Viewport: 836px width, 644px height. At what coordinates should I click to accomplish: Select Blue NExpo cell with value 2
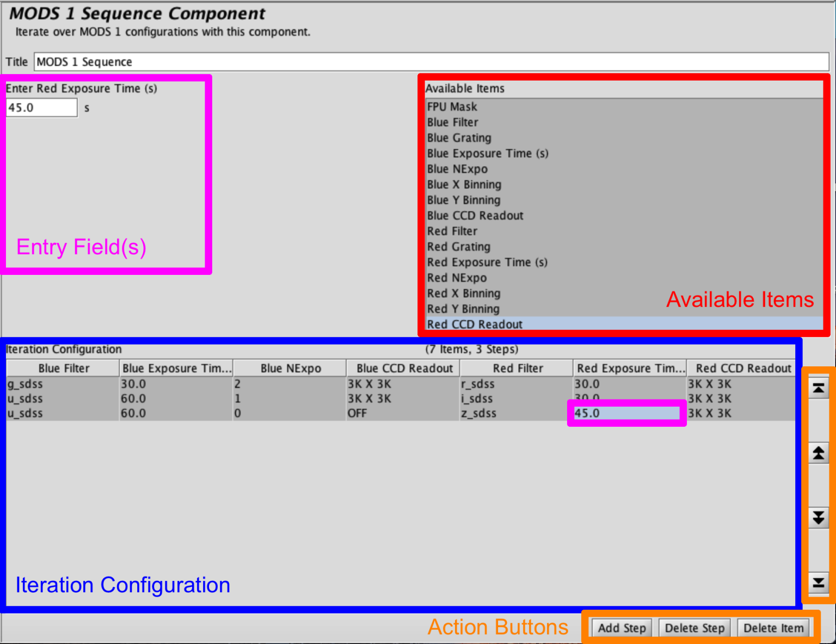pos(290,384)
